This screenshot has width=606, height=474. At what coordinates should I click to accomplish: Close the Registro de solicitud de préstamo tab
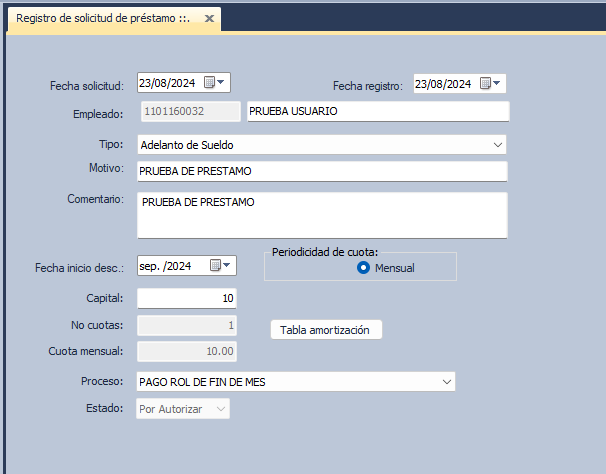208,19
